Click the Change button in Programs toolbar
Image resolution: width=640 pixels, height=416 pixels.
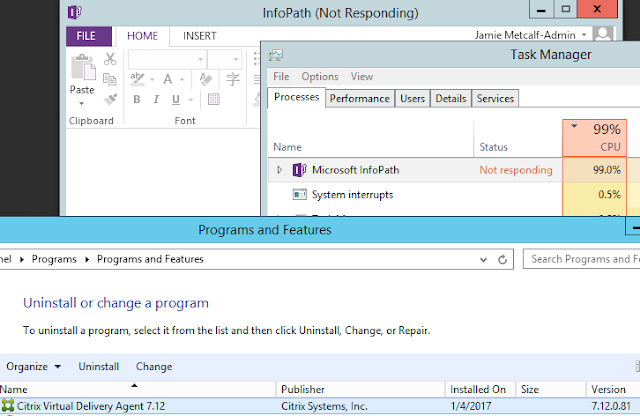tap(154, 367)
